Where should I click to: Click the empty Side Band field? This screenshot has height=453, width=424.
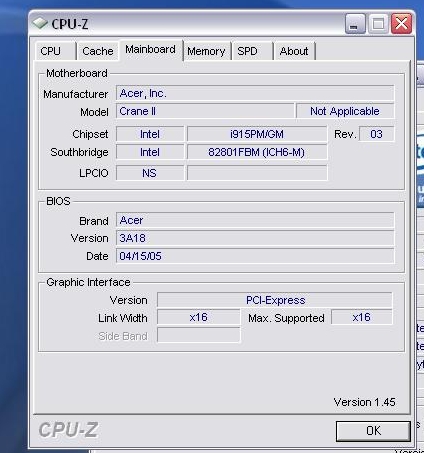pyautogui.click(x=199, y=335)
